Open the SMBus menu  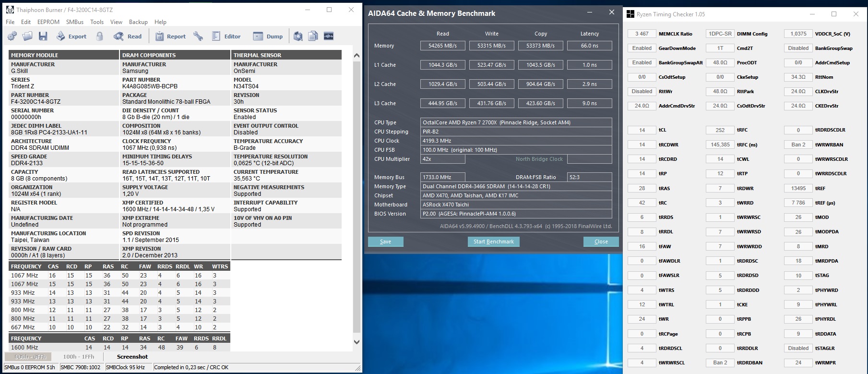[x=75, y=22]
